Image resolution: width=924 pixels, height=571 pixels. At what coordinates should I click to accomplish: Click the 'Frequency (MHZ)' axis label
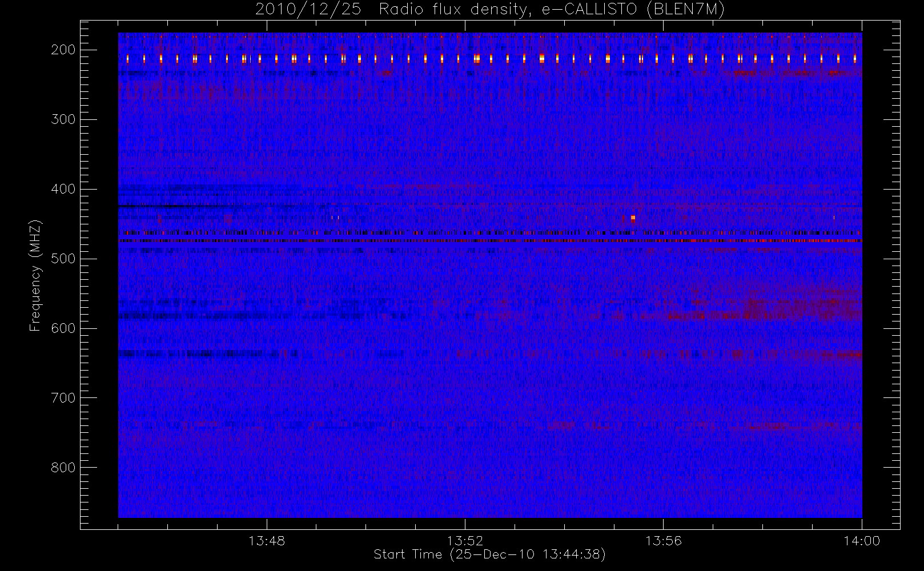[35, 275]
